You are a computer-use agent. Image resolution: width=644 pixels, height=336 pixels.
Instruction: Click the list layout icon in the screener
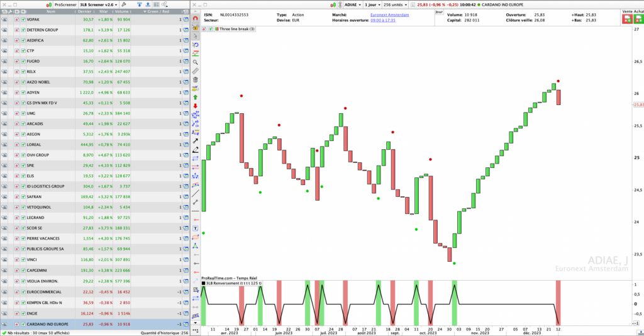157,4
